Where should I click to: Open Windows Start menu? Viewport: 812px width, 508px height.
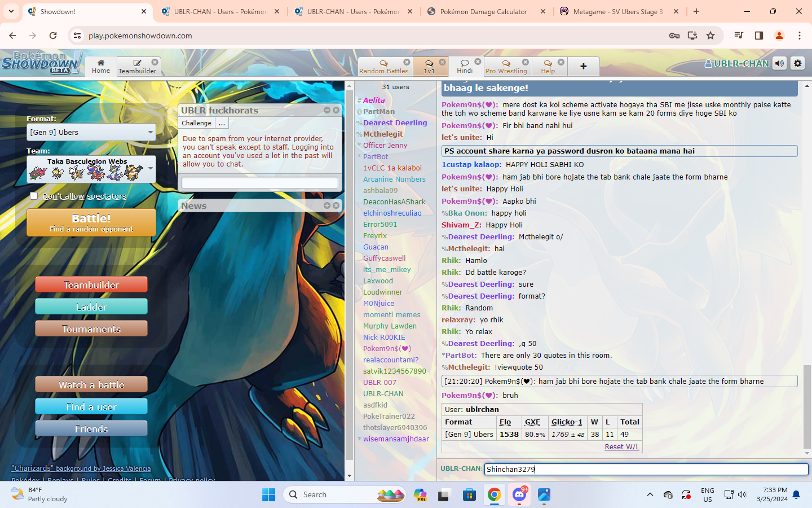point(269,494)
